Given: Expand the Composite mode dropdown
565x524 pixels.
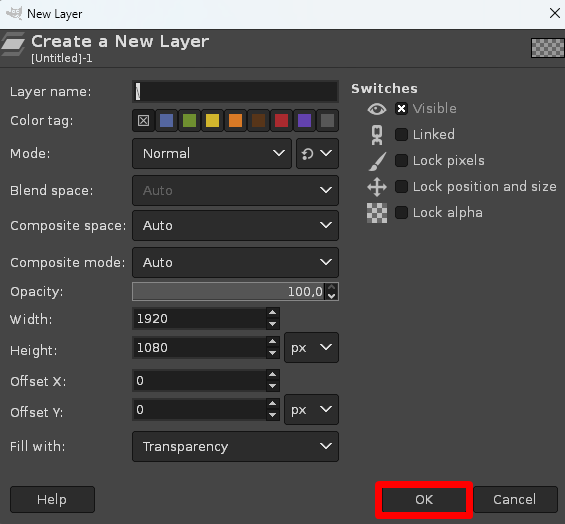Looking at the screenshot, I should click(235, 262).
